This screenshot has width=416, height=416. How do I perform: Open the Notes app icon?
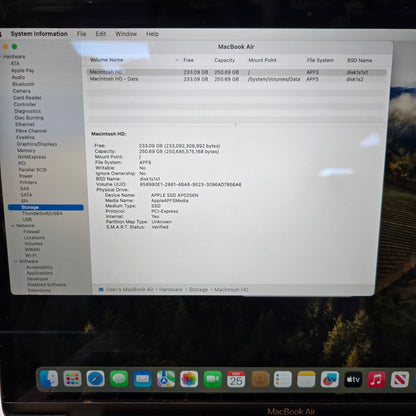coord(306,379)
